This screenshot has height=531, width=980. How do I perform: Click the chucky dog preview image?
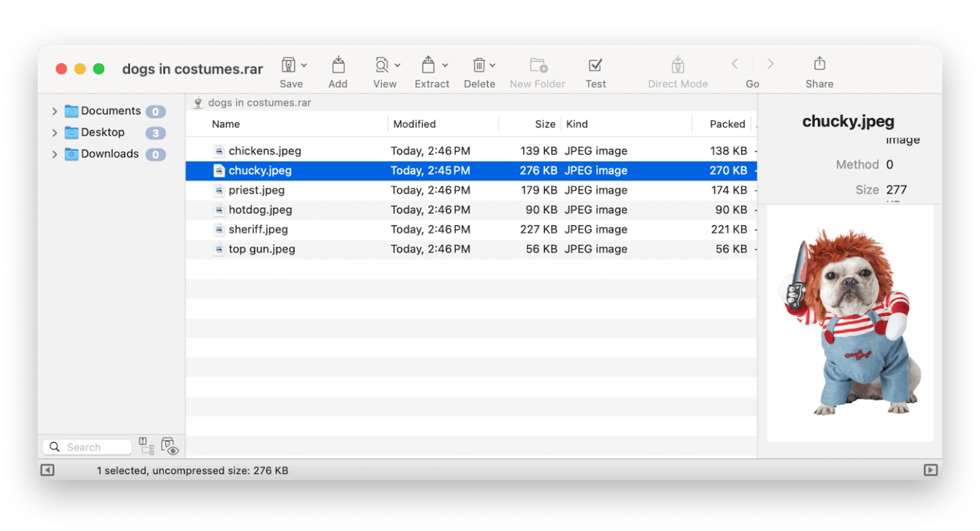[849, 322]
